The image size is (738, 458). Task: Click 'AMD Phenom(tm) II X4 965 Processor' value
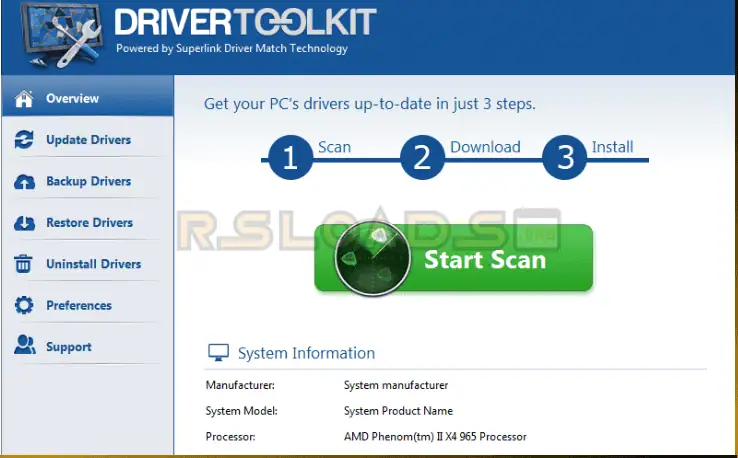435,437
